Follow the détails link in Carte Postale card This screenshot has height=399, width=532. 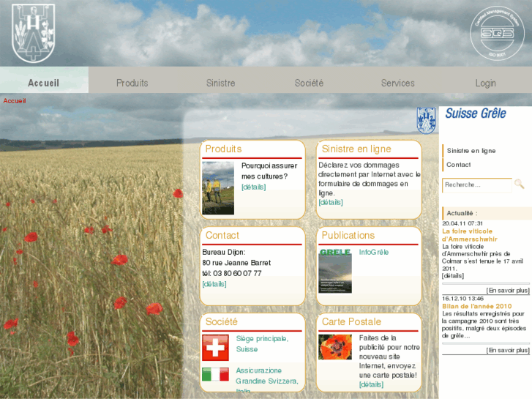tap(372, 385)
